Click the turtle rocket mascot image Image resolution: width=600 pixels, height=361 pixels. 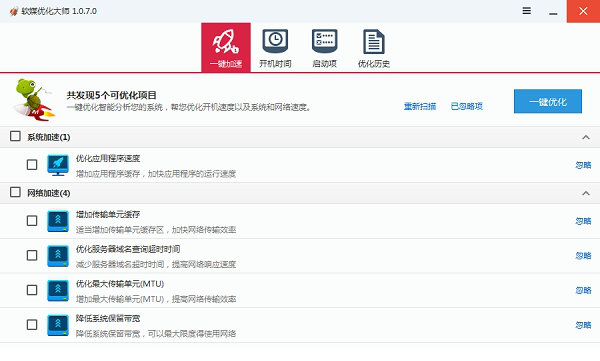[x=34, y=100]
